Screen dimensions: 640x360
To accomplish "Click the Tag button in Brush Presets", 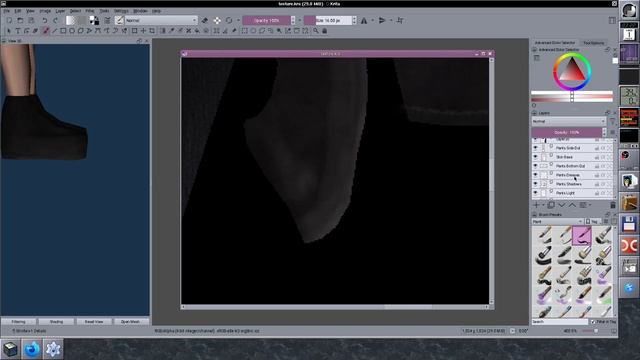I will coord(594,221).
